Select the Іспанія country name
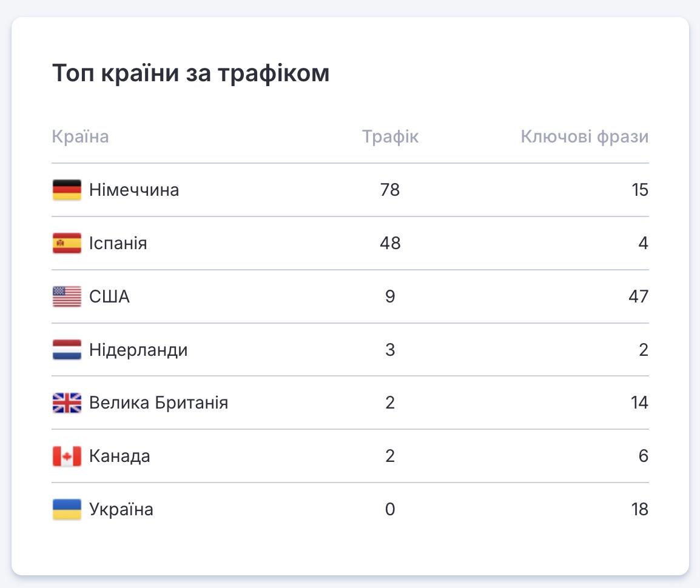 [118, 244]
